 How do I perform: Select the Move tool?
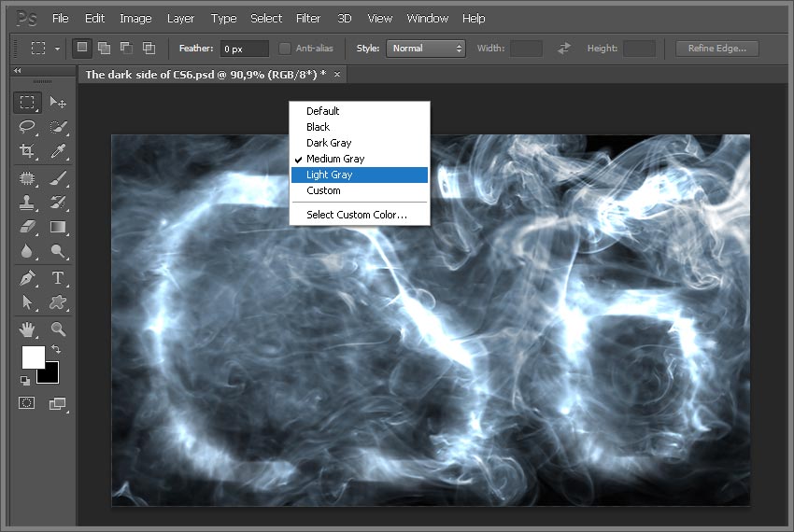tap(58, 103)
